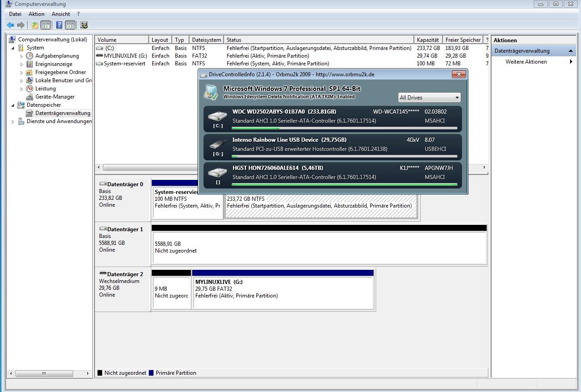Click the HGST drive icon
The height and width of the screenshot is (392, 581).
tap(218, 173)
